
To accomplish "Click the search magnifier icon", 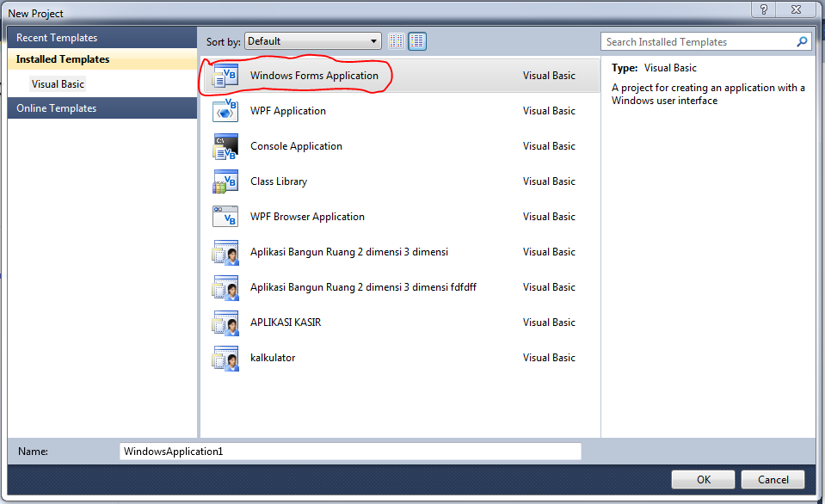I will (x=802, y=41).
